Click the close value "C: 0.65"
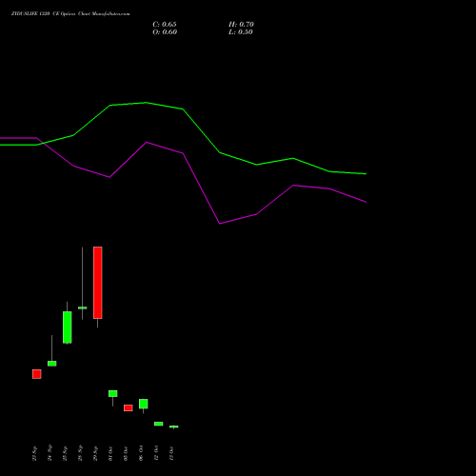The height and width of the screenshot is (476, 476). (165, 25)
